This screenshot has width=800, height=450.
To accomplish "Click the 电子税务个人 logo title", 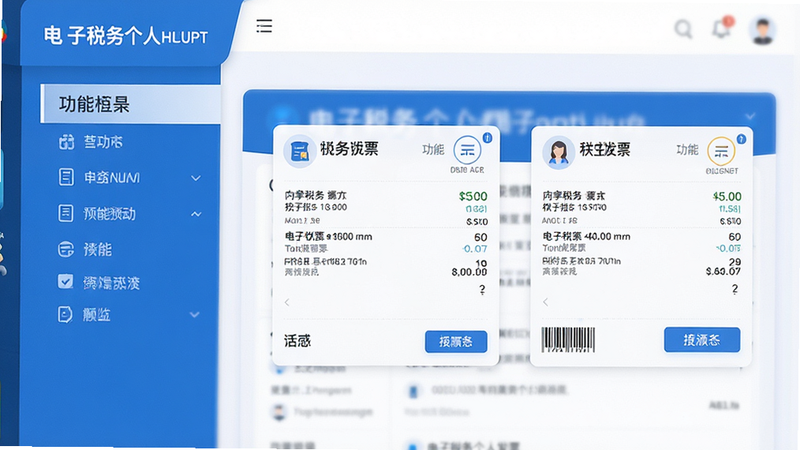I will [126, 36].
